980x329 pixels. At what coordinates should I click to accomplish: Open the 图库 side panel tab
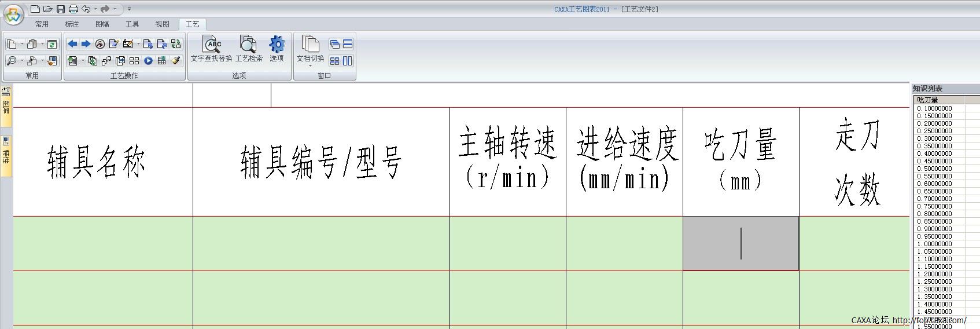[x=6, y=106]
